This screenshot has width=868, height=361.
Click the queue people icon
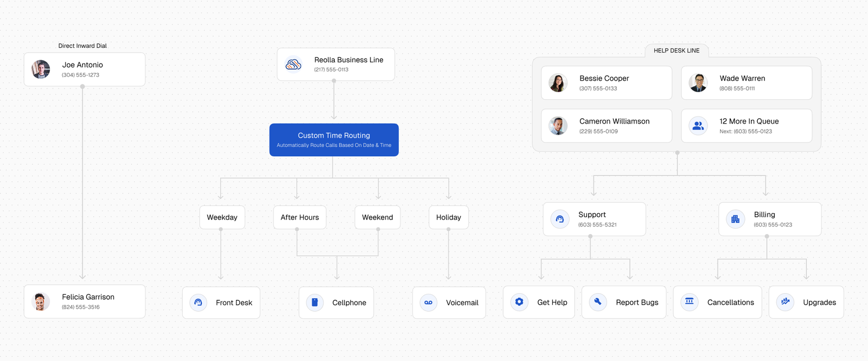698,126
